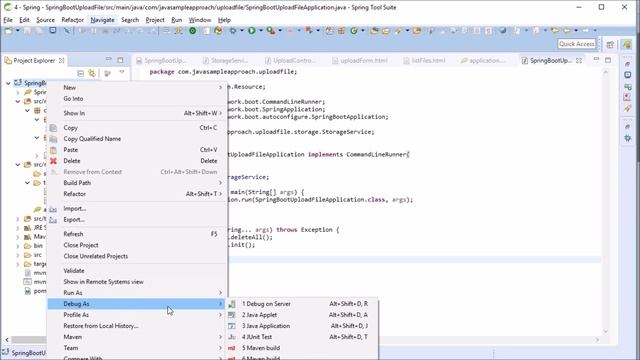Click the Export icon in context menu

(53, 220)
